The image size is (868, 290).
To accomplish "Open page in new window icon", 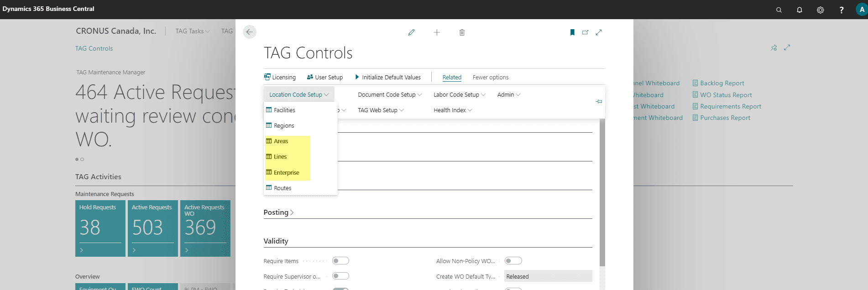I will [x=585, y=32].
